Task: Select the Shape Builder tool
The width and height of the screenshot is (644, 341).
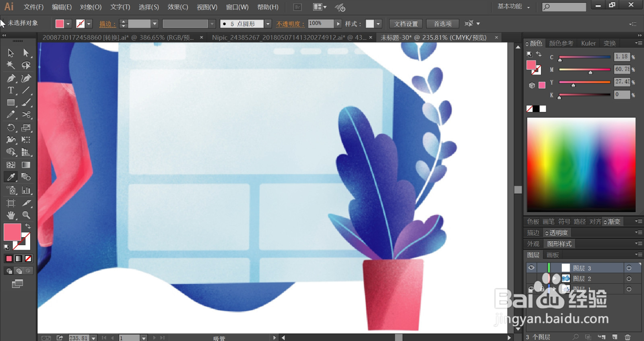Action: point(11,152)
